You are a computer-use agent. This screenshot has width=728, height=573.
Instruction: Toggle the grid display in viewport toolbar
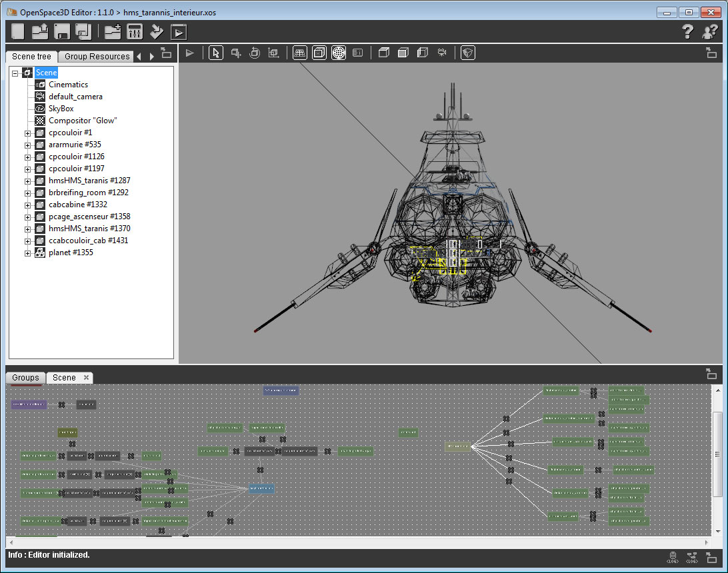click(x=300, y=53)
